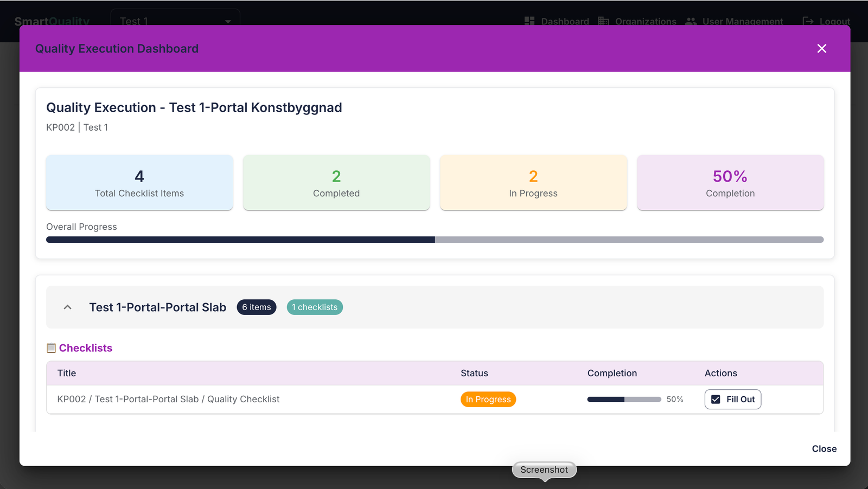Open the Test 1 dropdown in background header
868x489 pixels.
click(x=175, y=21)
